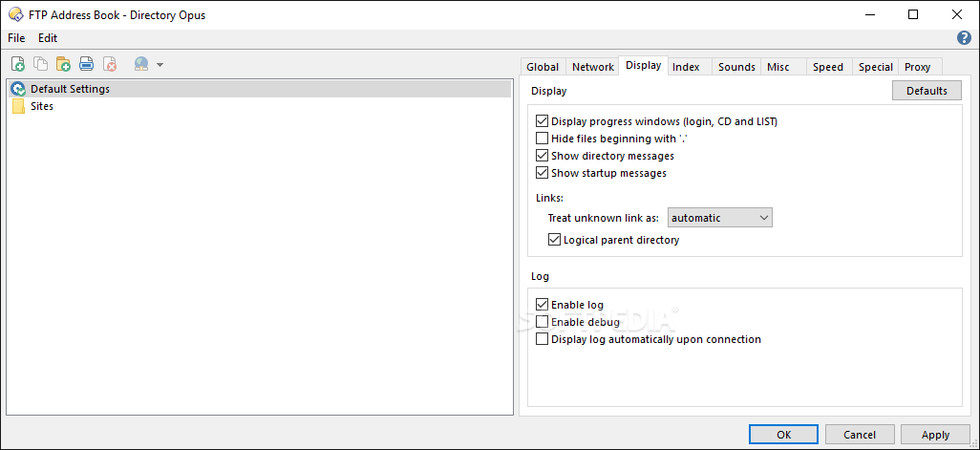Screen dimensions: 980x450
Task: Click the Directory Opus title bar icon
Action: [16, 15]
